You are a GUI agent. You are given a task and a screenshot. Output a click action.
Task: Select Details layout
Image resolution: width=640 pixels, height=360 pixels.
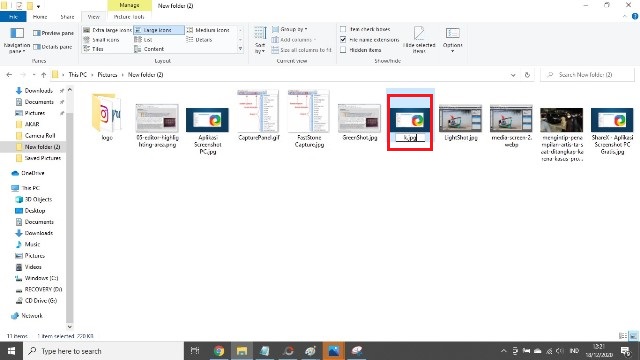[x=199, y=40]
